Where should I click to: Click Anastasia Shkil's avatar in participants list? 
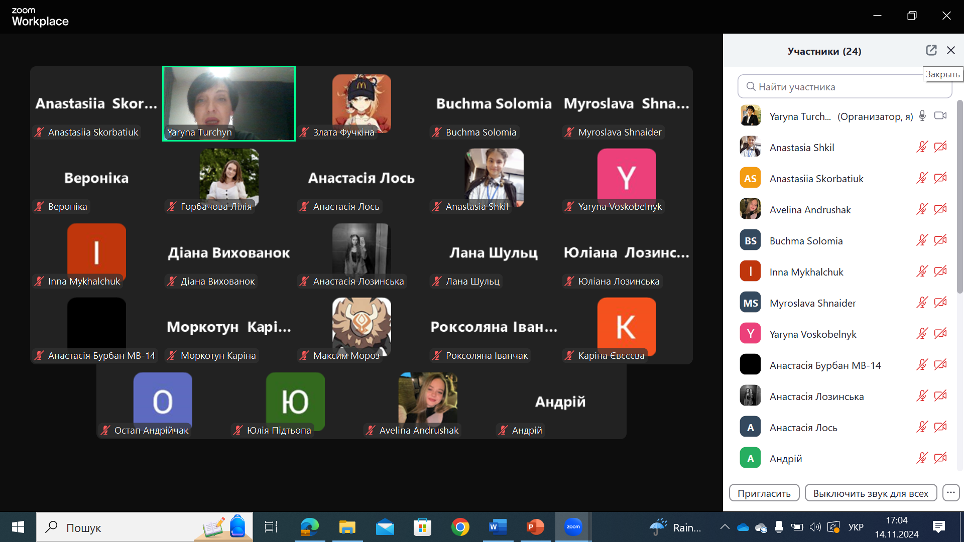pos(750,147)
